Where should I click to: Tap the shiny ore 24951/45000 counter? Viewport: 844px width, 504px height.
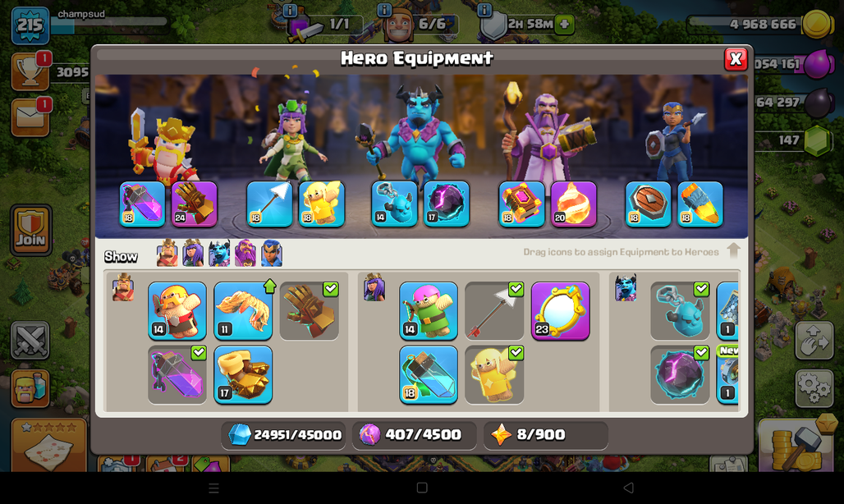click(x=284, y=434)
